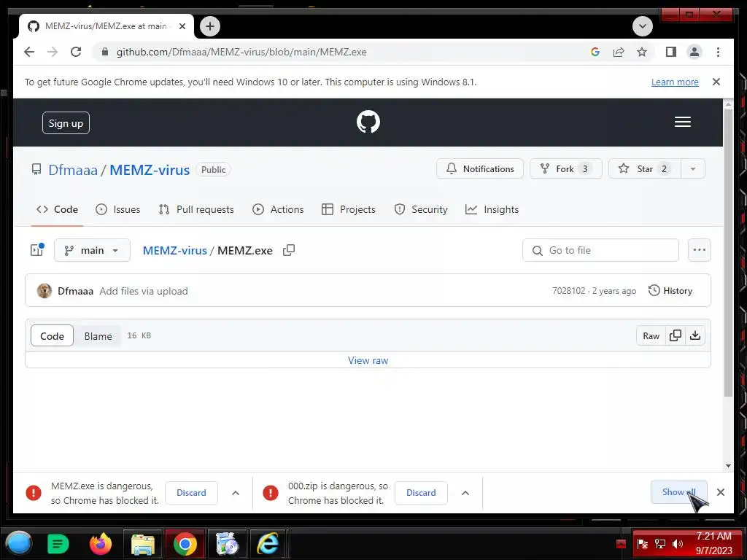Open a new Chrome tab
The image size is (747, 560).
[x=210, y=26]
